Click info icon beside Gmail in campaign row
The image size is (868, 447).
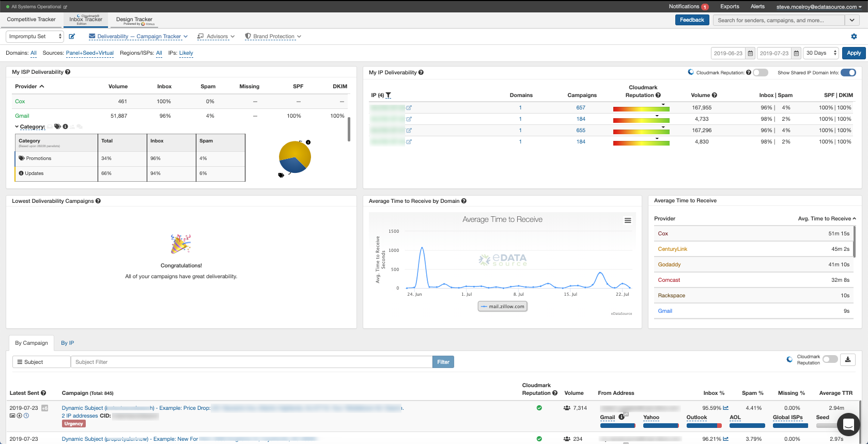point(622,417)
